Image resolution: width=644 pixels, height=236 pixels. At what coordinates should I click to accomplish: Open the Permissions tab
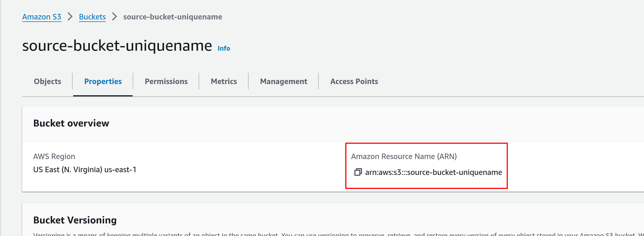166,81
